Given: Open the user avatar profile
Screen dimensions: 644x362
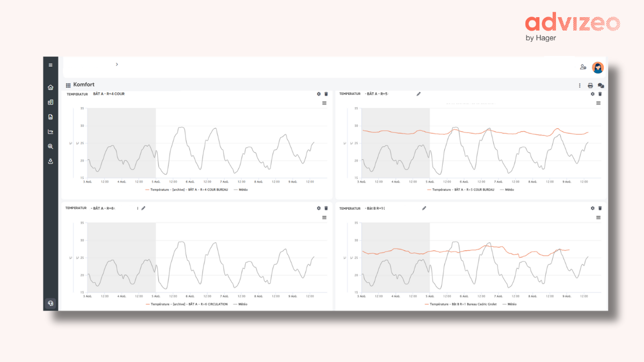Looking at the screenshot, I should 597,68.
